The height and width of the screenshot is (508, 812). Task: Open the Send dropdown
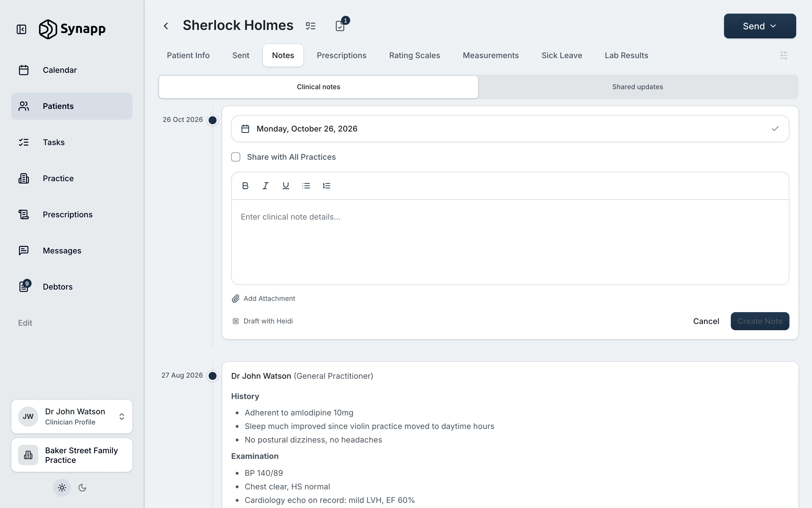coord(760,26)
